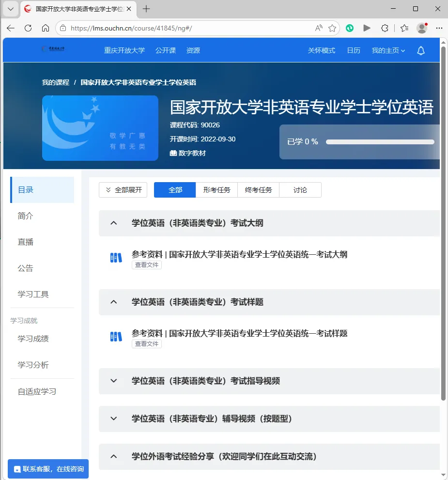Open new tab with plus icon
Viewport: 448px width, 480px height.
(146, 9)
